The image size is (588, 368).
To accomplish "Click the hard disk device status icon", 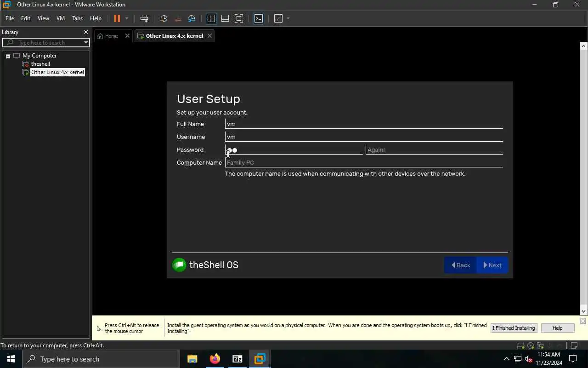I will [520, 345].
